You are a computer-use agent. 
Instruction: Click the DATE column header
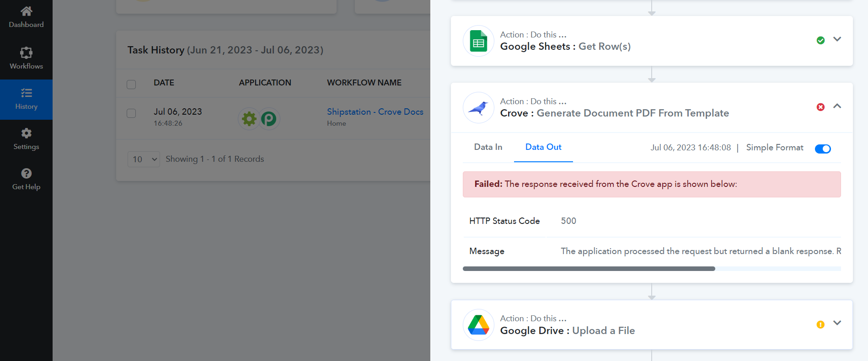click(x=164, y=83)
